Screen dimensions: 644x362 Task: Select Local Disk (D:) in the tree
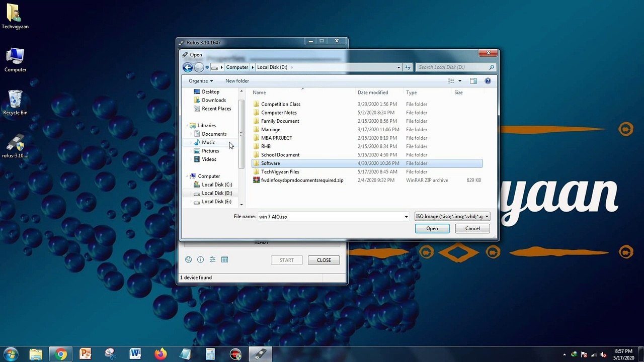tap(217, 193)
